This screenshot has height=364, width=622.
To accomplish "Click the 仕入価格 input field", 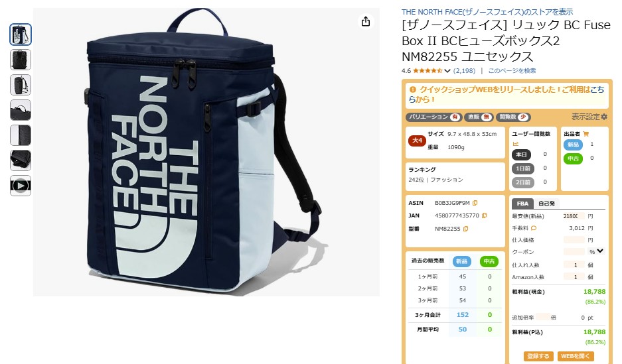I will click(x=574, y=239).
